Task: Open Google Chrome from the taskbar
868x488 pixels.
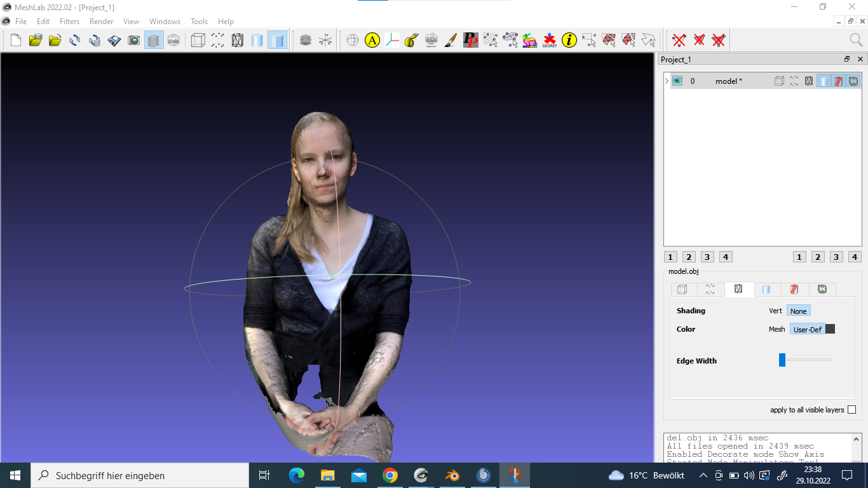Action: (390, 475)
